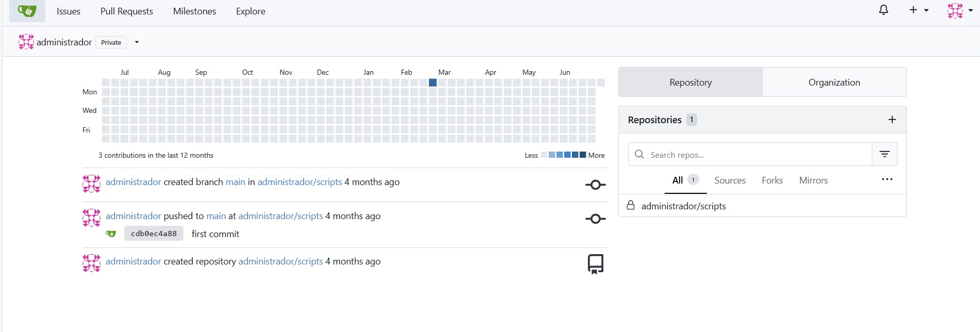980x332 pixels.
Task: Click the repository book icon in feed
Action: (595, 264)
